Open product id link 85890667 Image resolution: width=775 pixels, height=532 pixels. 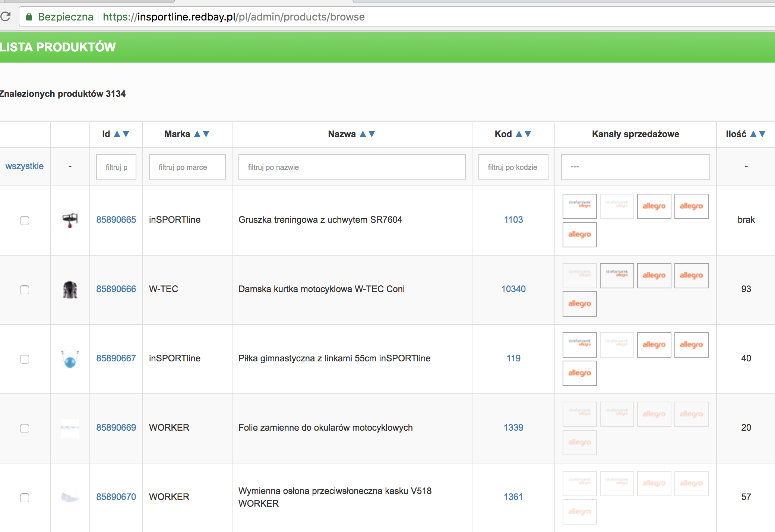coord(116,358)
